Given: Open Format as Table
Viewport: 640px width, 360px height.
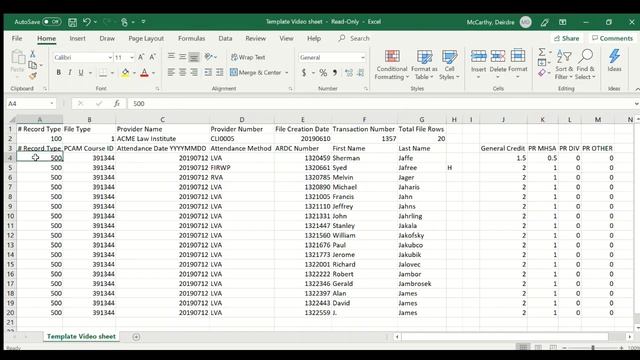Looking at the screenshot, I should click(x=424, y=65).
